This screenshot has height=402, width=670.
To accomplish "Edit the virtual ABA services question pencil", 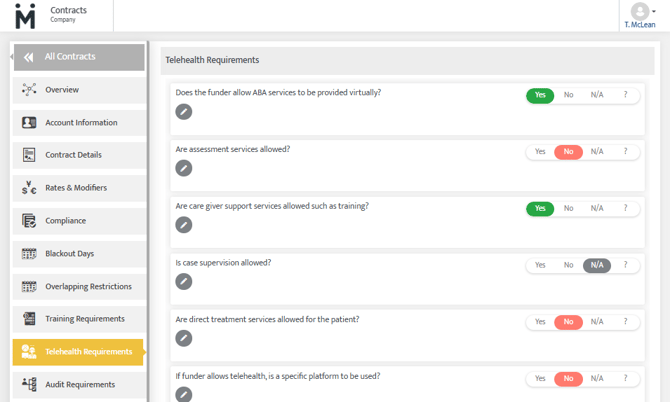I will 184,112.
